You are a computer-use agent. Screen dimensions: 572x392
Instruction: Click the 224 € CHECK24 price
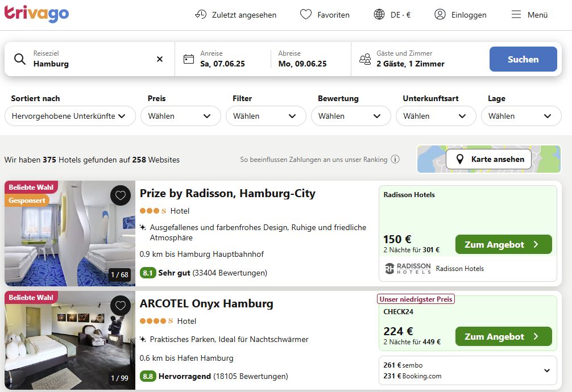click(x=398, y=331)
